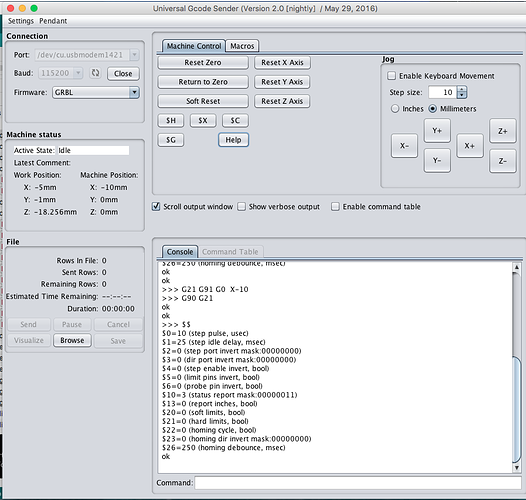Viewport: 526px width, 500px height.
Task: Send the $G parser state command
Action: pyautogui.click(x=171, y=140)
